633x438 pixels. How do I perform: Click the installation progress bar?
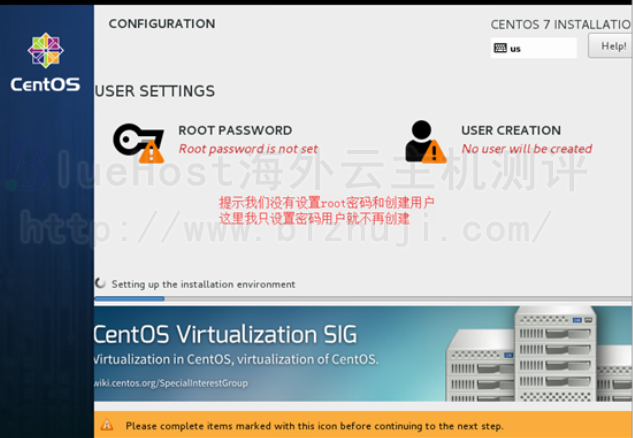pos(363,299)
